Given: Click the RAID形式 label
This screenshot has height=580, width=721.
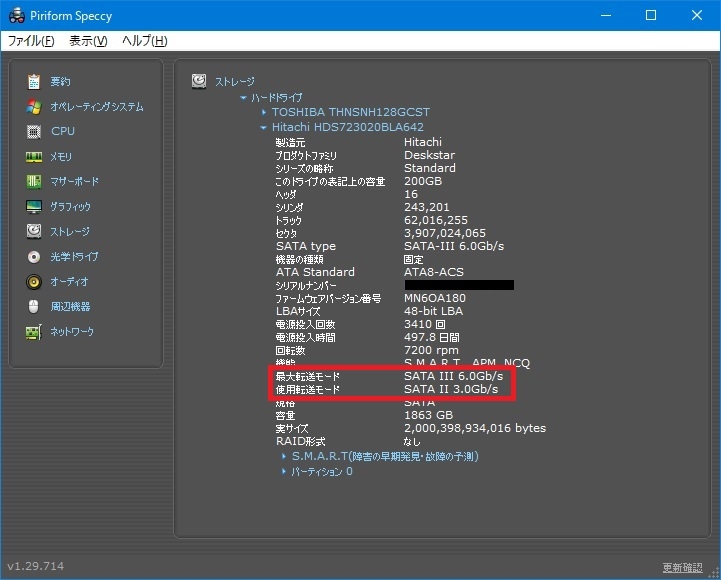Looking at the screenshot, I should pyautogui.click(x=300, y=441).
